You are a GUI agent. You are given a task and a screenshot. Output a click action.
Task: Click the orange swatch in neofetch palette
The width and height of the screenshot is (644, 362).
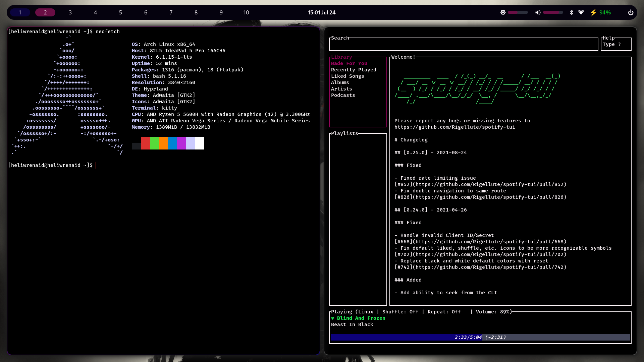[163, 143]
